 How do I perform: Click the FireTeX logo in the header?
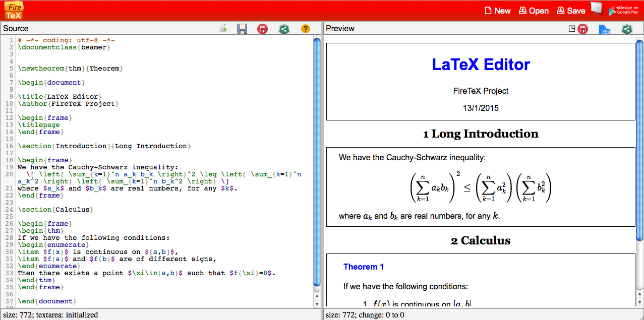[x=14, y=11]
